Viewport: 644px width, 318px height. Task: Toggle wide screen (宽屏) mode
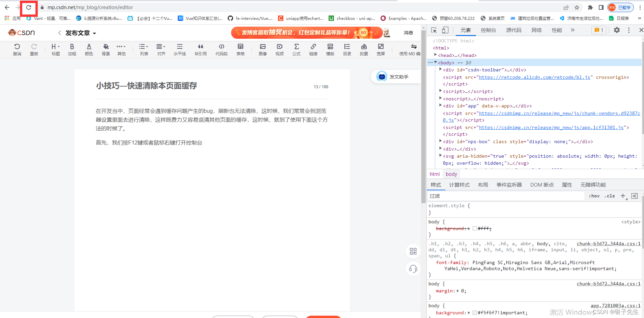381,50
